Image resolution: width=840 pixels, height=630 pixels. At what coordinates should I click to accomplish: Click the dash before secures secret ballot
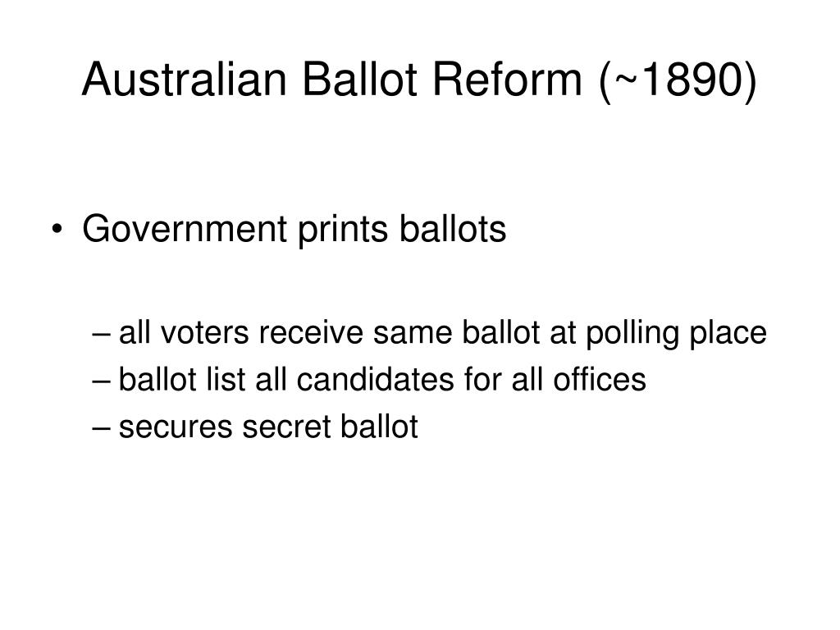point(101,428)
